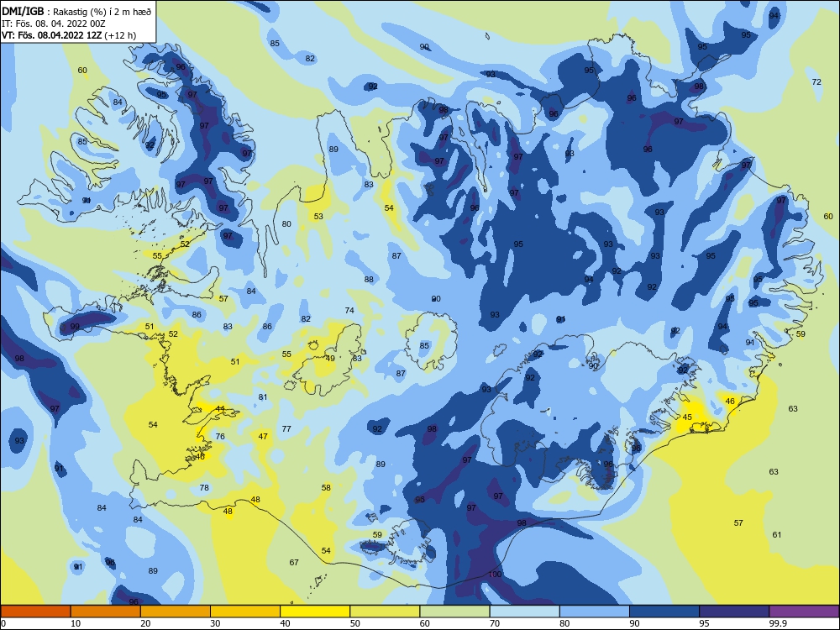Click the '72' humidity value on the map

click(x=816, y=82)
